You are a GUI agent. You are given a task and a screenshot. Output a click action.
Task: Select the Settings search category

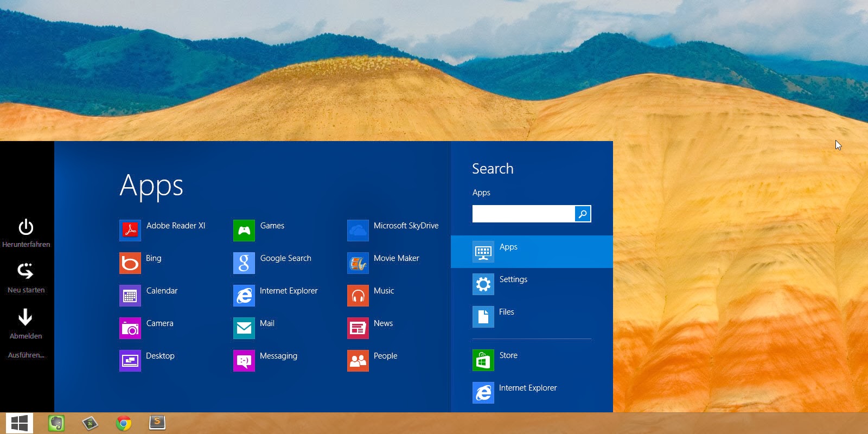(532, 284)
